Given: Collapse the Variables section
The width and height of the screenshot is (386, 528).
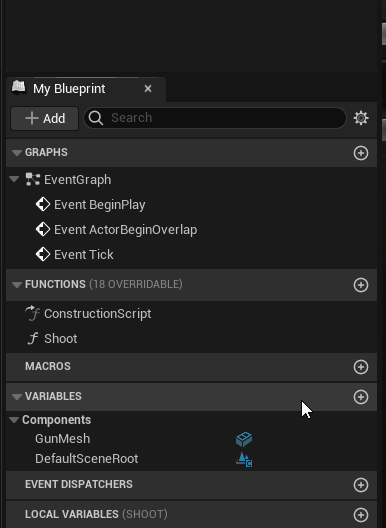Looking at the screenshot, I should 17,397.
